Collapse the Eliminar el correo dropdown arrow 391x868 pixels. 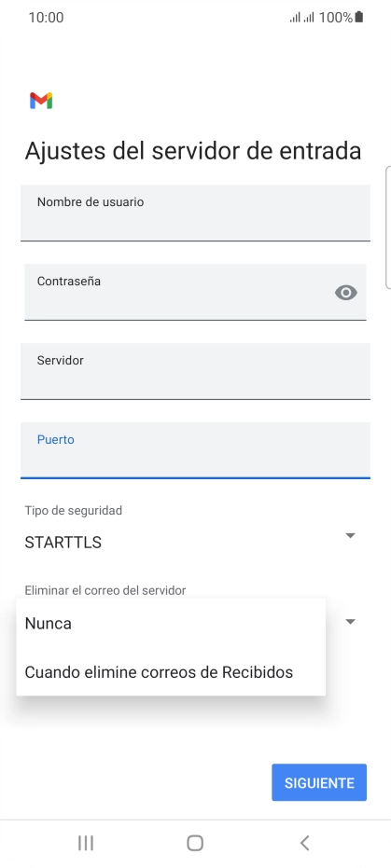click(350, 622)
